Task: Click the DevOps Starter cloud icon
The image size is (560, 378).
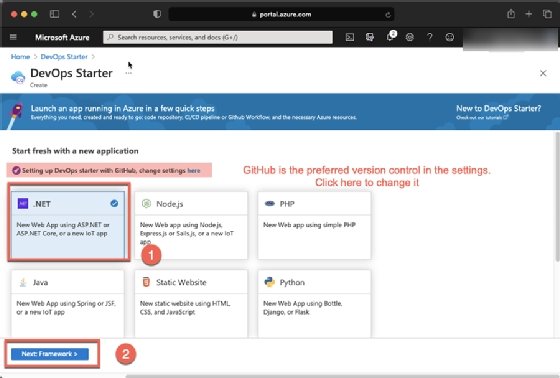Action: (x=18, y=77)
